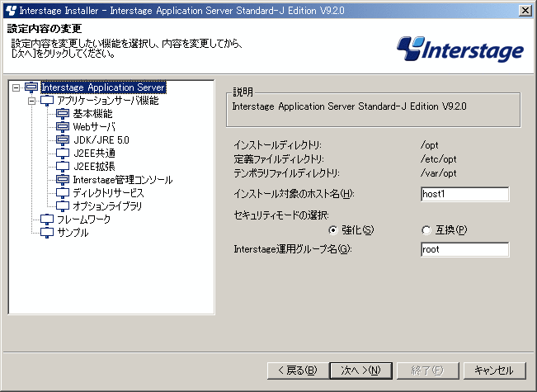Select the ディレクトリサービス tree label
Screen dimensions: 537x392
[108, 193]
